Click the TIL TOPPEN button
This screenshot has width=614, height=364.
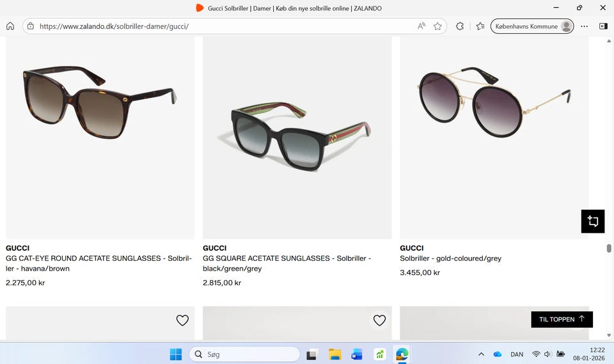tap(562, 319)
